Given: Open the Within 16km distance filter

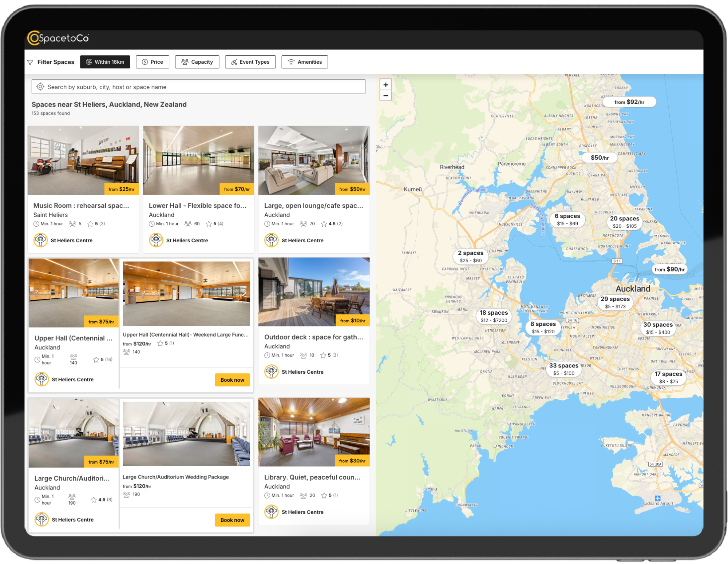Looking at the screenshot, I should 105,62.
